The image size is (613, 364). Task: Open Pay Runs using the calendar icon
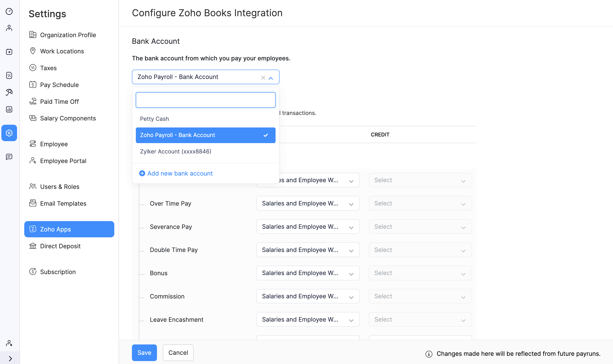pos(9,51)
